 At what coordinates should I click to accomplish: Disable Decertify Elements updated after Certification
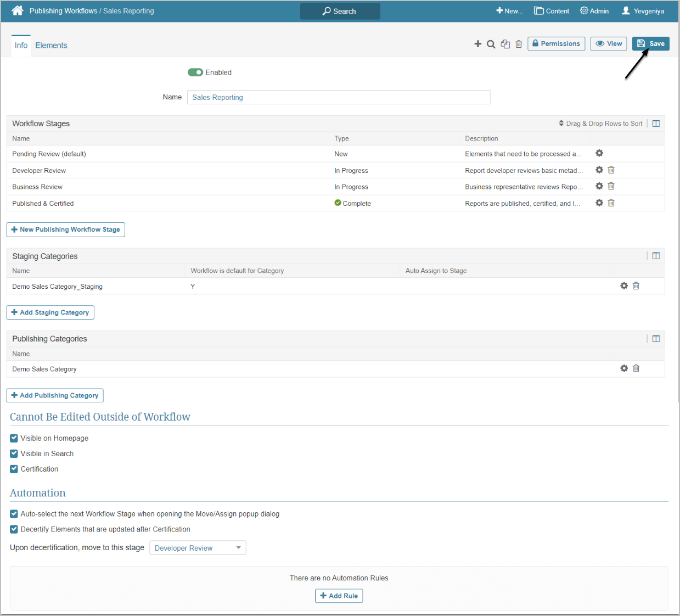(x=14, y=529)
